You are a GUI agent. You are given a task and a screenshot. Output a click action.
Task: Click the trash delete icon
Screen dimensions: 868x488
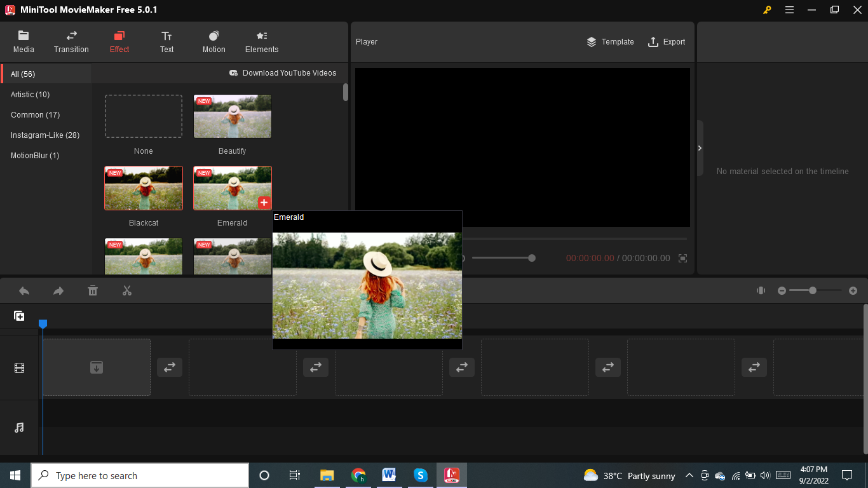(x=93, y=291)
